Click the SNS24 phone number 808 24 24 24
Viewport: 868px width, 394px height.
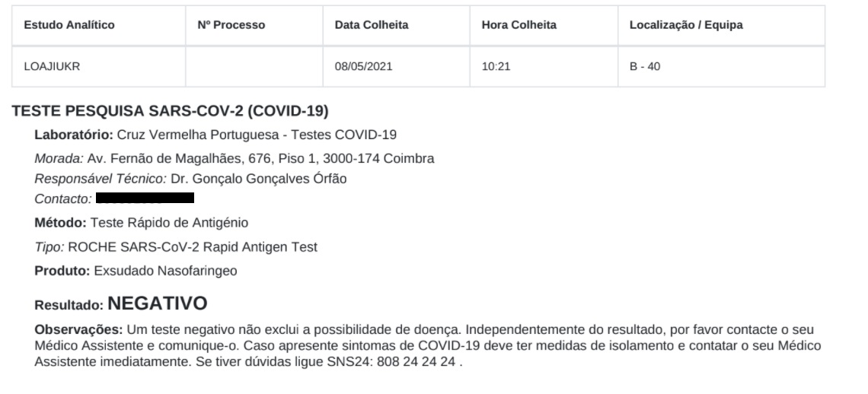tap(416, 363)
